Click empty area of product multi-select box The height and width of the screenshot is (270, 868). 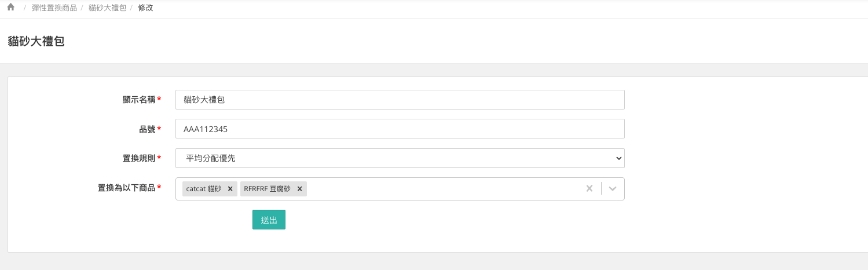coord(440,189)
